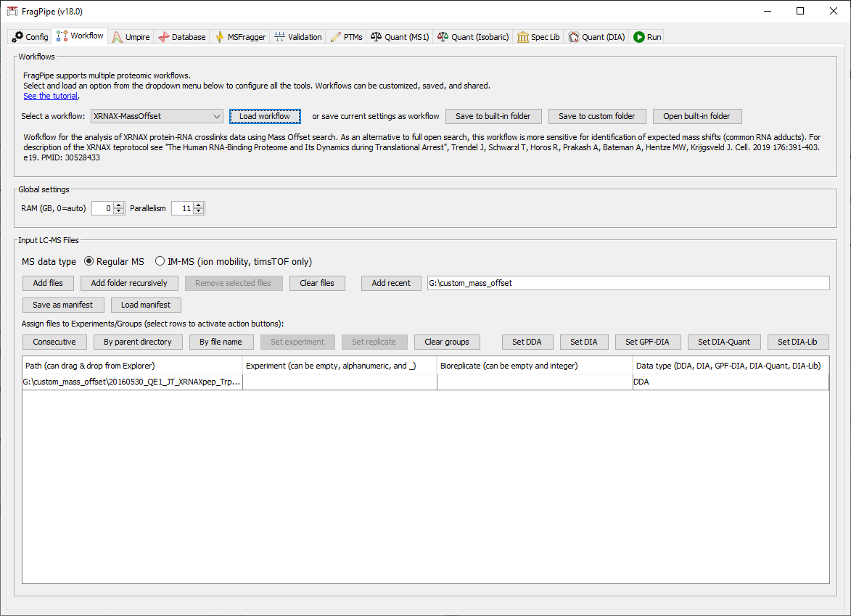The width and height of the screenshot is (851, 616).
Task: Click the By parent directory button
Action: click(138, 342)
